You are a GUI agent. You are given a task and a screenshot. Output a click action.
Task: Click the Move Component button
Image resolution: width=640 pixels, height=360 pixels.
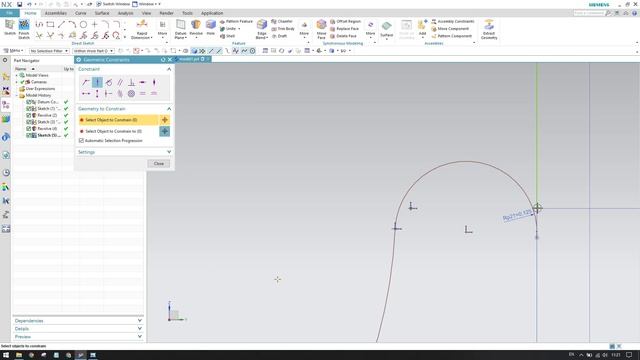(x=450, y=29)
